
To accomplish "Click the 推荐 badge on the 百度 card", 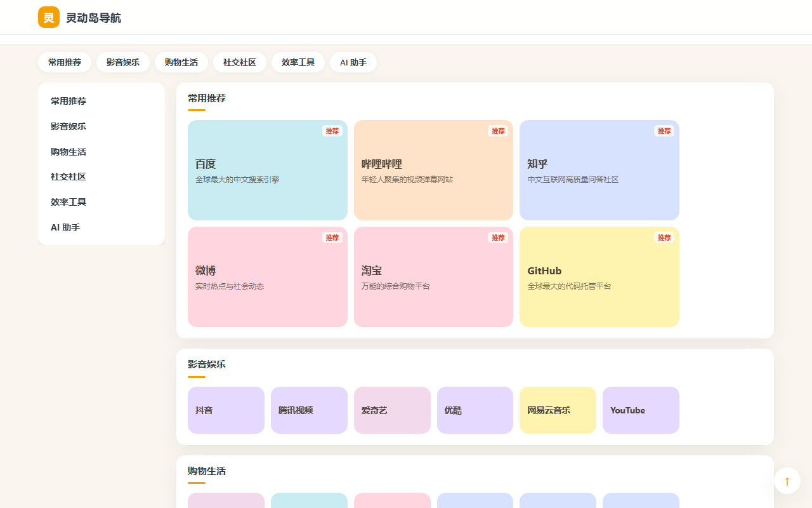I will tap(332, 131).
